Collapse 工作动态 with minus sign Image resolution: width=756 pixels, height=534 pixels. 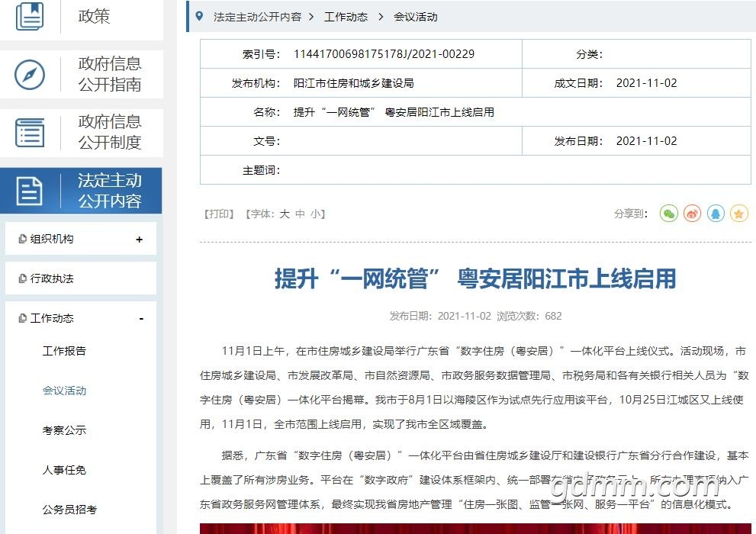(x=141, y=319)
